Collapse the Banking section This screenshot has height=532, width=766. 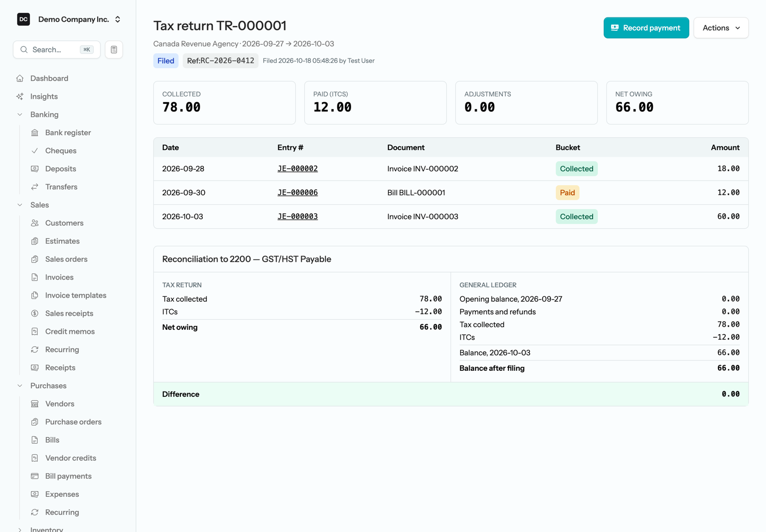pyautogui.click(x=20, y=114)
